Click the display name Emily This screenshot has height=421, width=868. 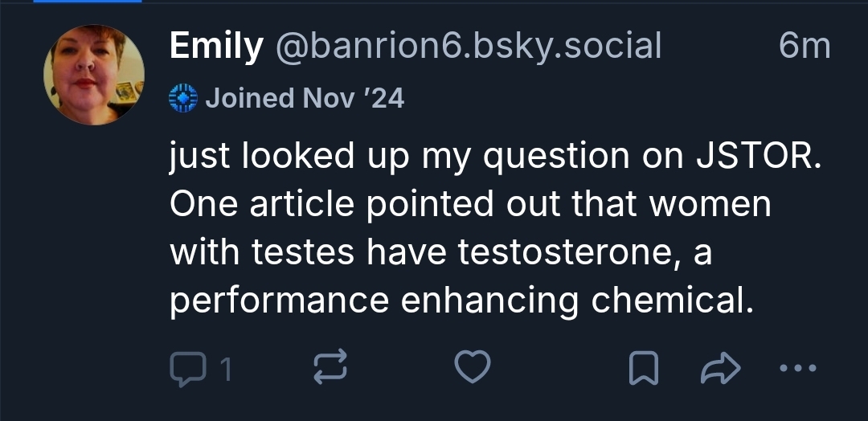click(x=215, y=47)
